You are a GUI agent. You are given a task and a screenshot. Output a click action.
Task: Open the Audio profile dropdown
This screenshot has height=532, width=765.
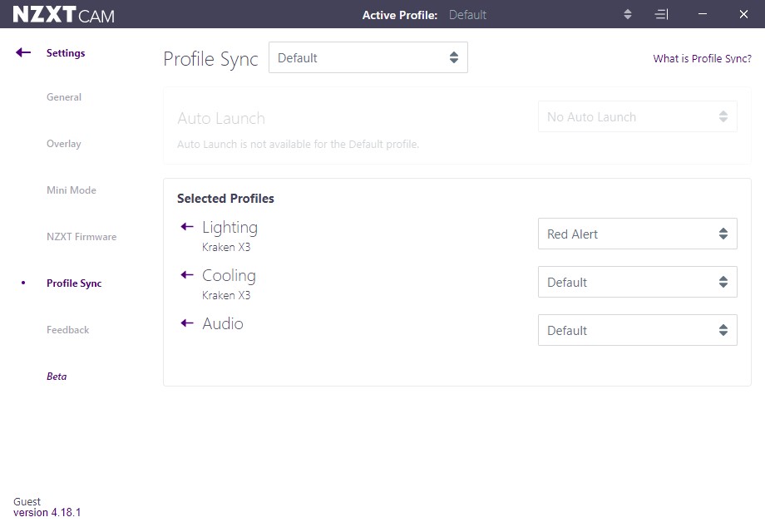pos(637,330)
